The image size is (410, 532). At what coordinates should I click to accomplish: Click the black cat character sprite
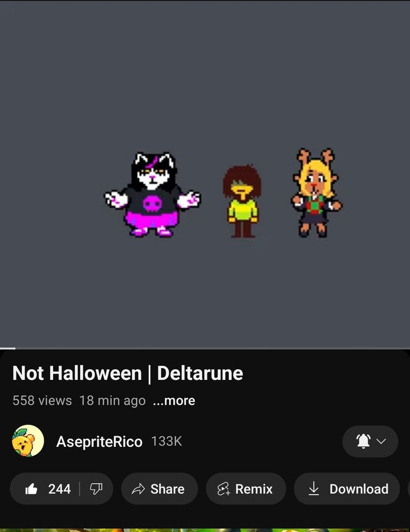(x=152, y=195)
